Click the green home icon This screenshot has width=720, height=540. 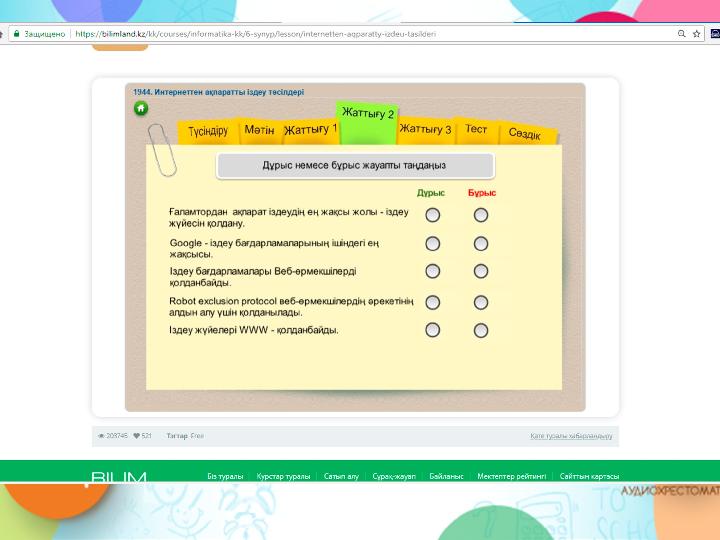tap(141, 108)
